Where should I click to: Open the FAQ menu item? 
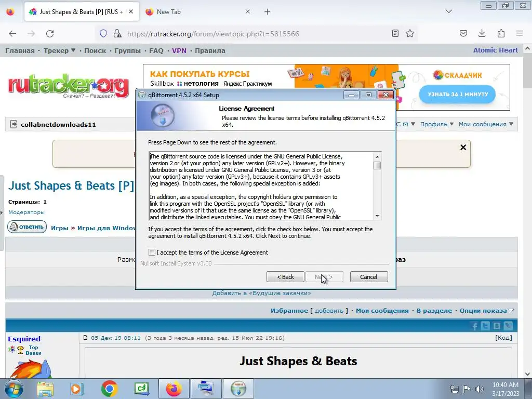(x=156, y=50)
